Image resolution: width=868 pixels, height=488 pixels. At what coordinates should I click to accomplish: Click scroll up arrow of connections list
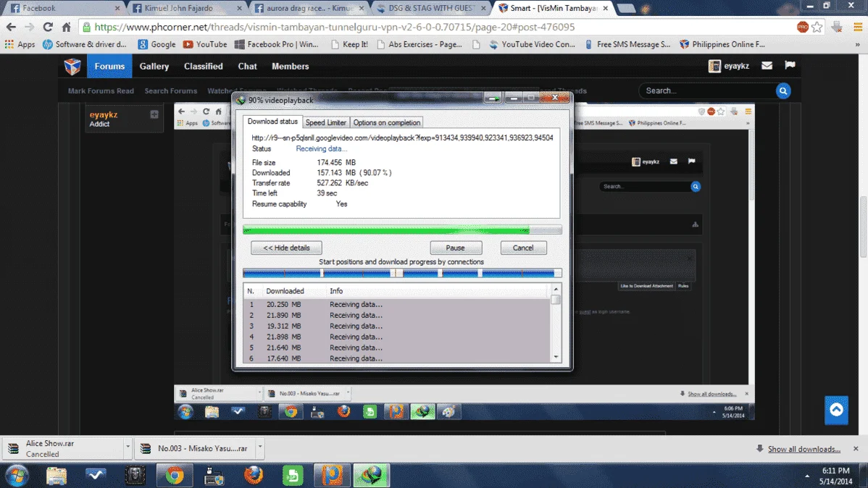point(556,290)
